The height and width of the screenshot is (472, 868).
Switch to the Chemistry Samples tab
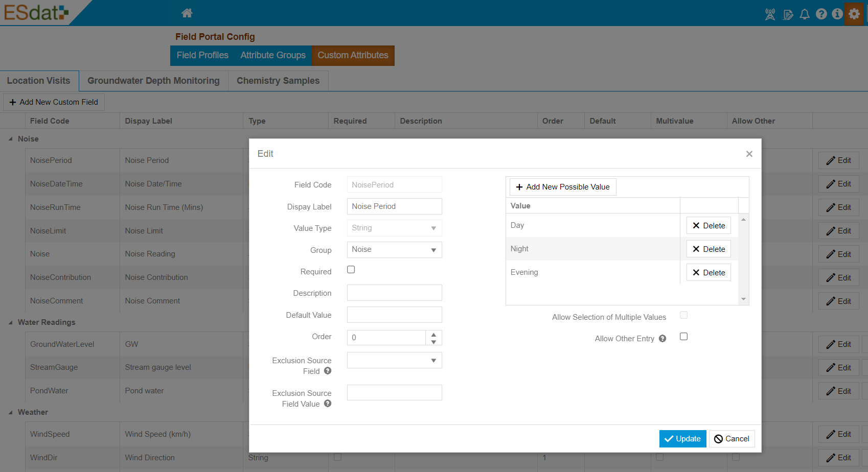[x=278, y=80]
